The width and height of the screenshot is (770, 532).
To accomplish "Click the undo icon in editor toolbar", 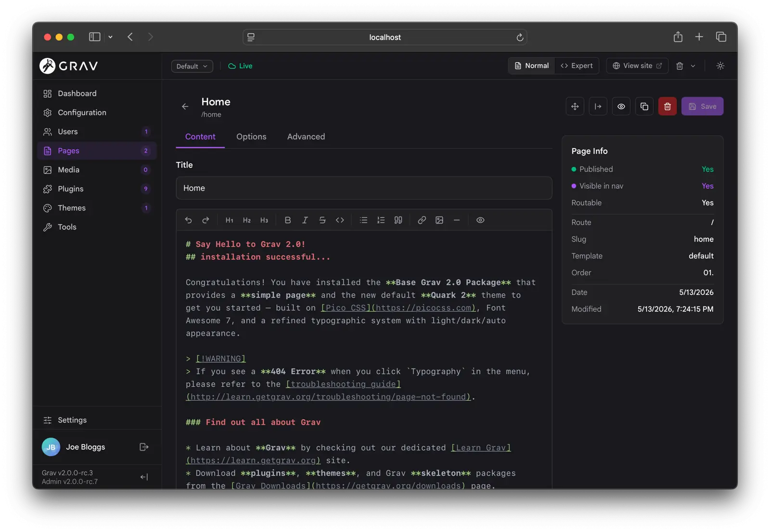I will point(188,220).
